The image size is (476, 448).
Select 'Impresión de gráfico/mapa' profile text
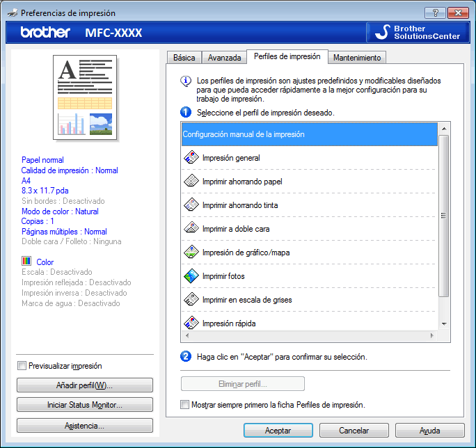coord(246,253)
